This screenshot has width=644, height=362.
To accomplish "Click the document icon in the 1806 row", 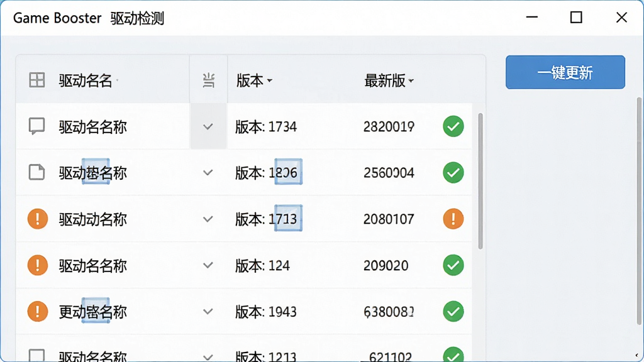I will click(36, 172).
